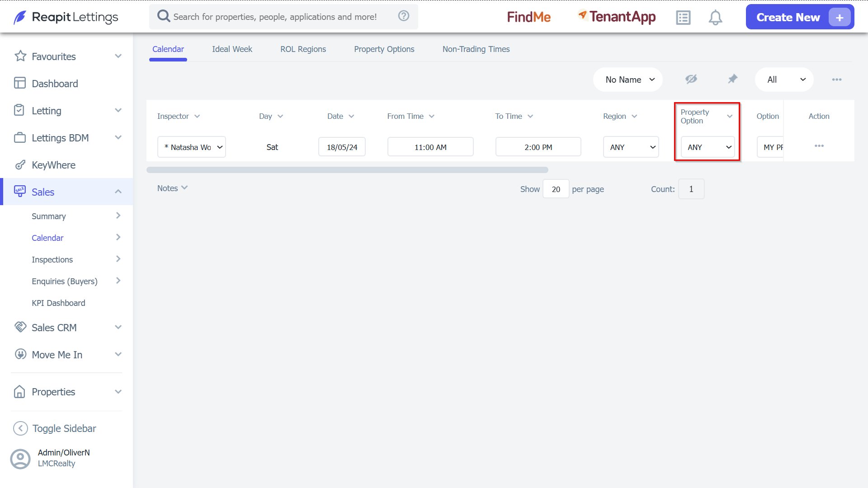Image resolution: width=868 pixels, height=488 pixels.
Task: Click the Admin/OliverN user avatar icon
Action: click(x=20, y=459)
